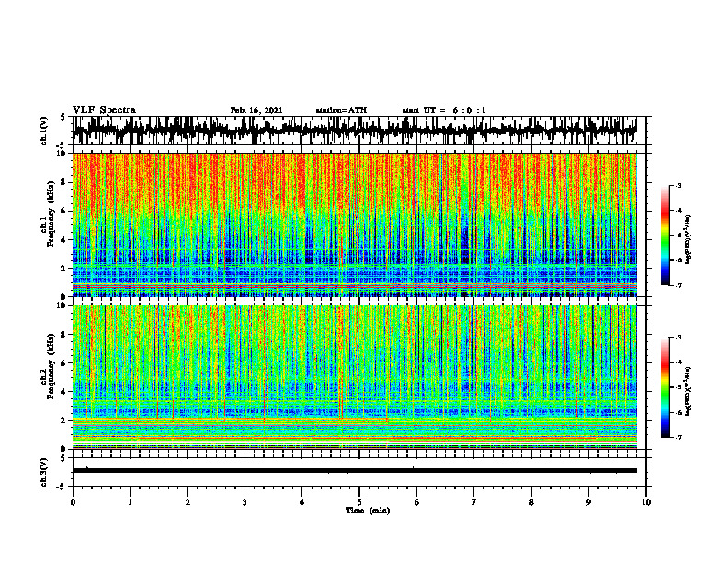Click the "VLF Spectra" plot title
The height and width of the screenshot is (563, 728).
pyautogui.click(x=104, y=110)
